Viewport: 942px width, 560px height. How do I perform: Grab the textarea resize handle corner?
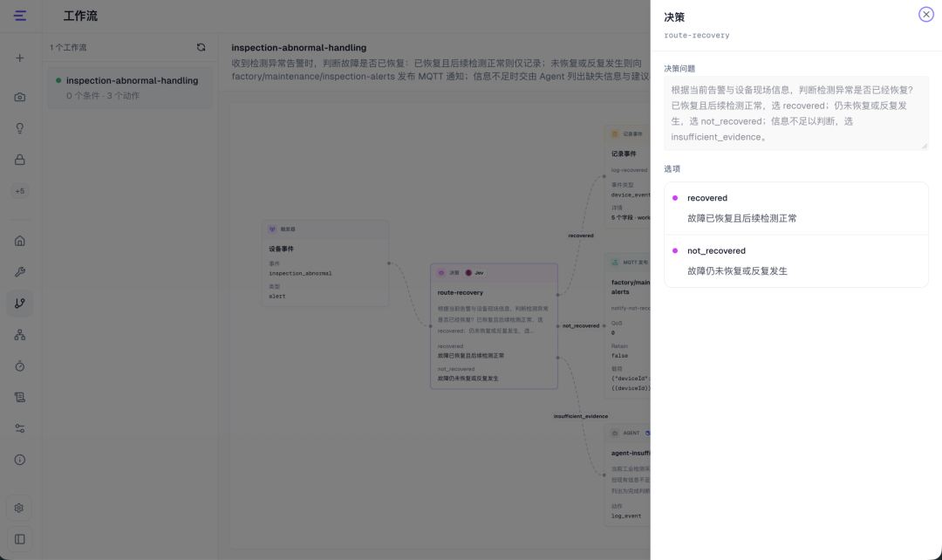pos(925,146)
